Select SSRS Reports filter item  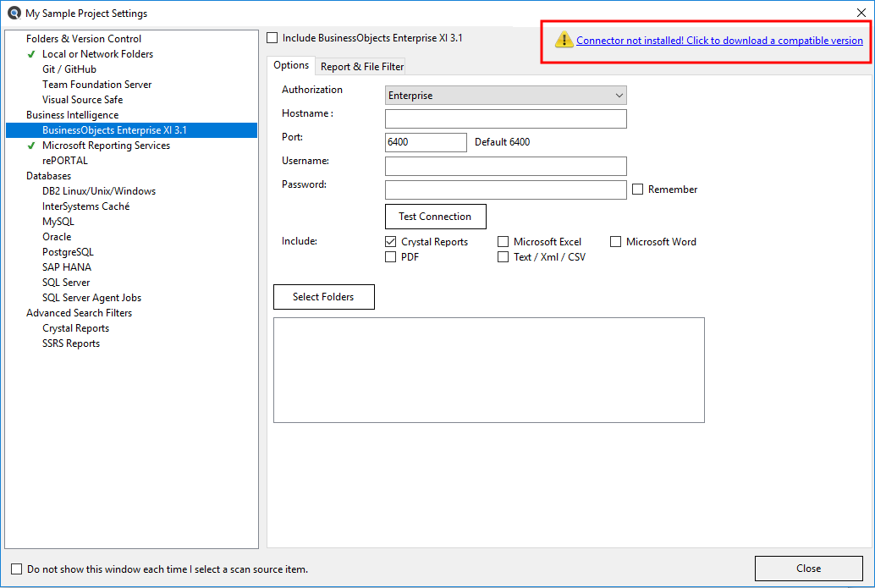pyautogui.click(x=71, y=343)
